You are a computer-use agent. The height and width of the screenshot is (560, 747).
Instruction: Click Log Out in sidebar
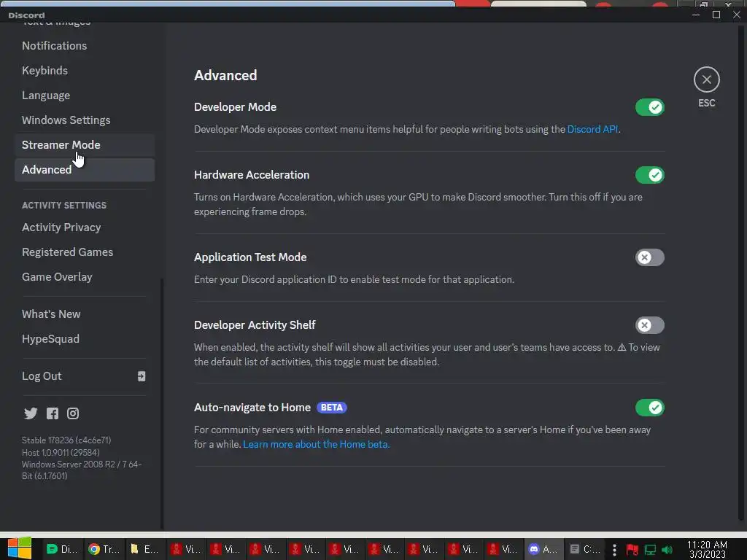85,376
